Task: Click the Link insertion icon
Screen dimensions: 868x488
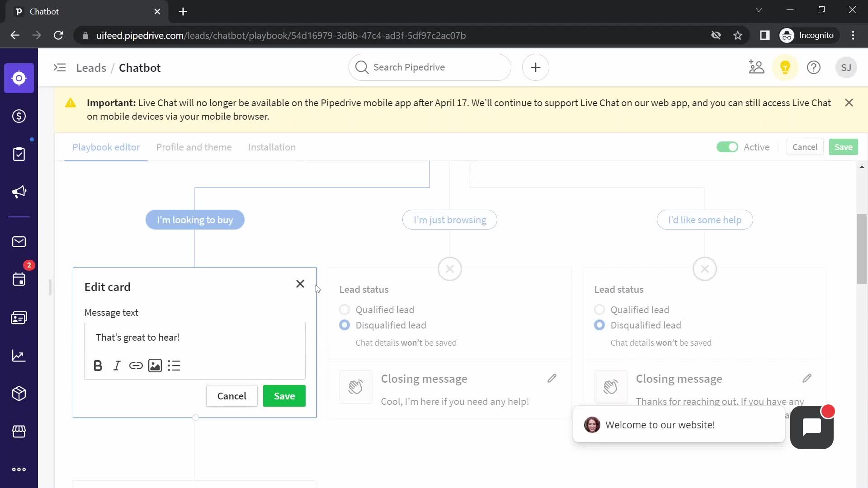Action: (136, 365)
